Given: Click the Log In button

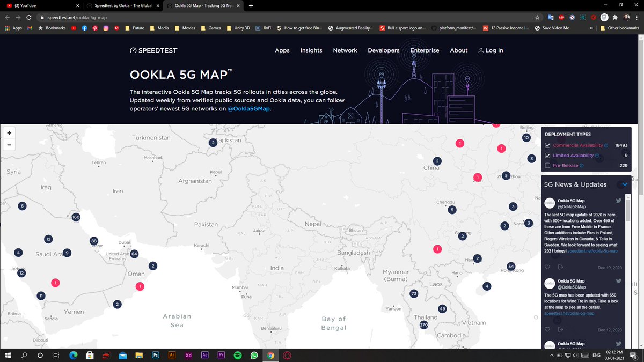Looking at the screenshot, I should click(491, 50).
